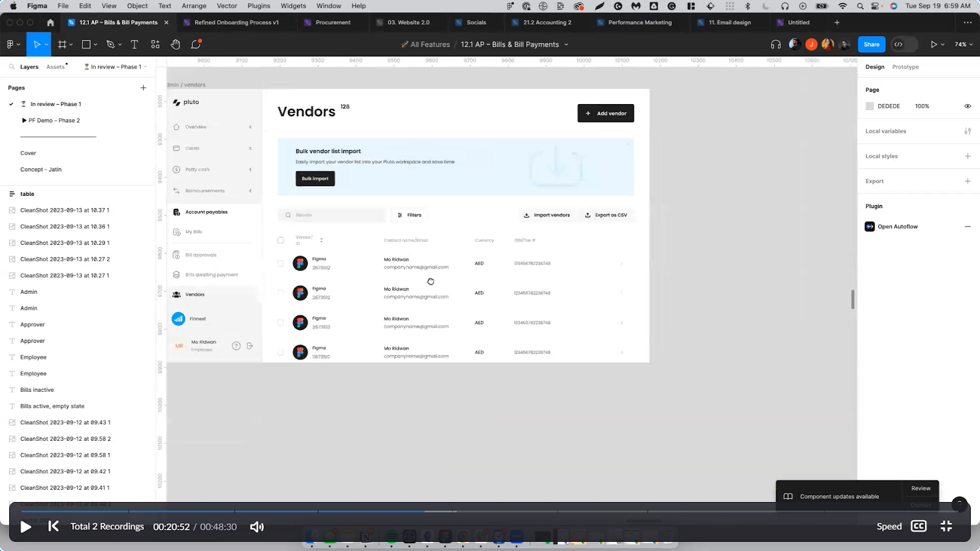Expand shape tools options chevron
Viewport: 980px width, 551px height.
(96, 45)
